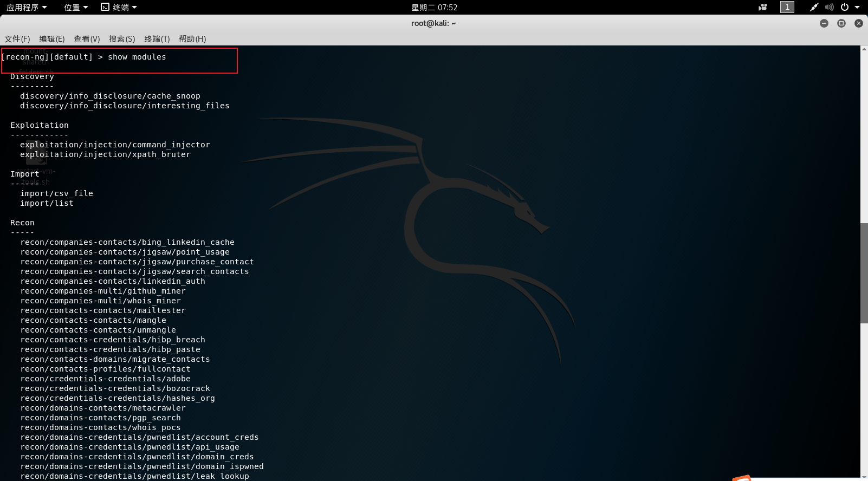Click recon/companies-contacts/jigsaw/point_usage line
The image size is (868, 481).
coord(125,252)
